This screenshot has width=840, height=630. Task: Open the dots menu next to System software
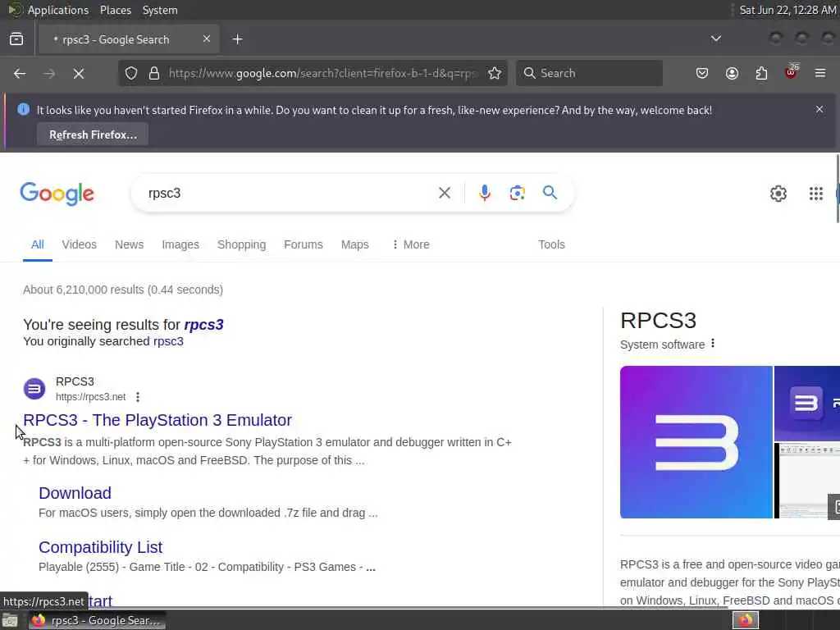pyautogui.click(x=713, y=344)
